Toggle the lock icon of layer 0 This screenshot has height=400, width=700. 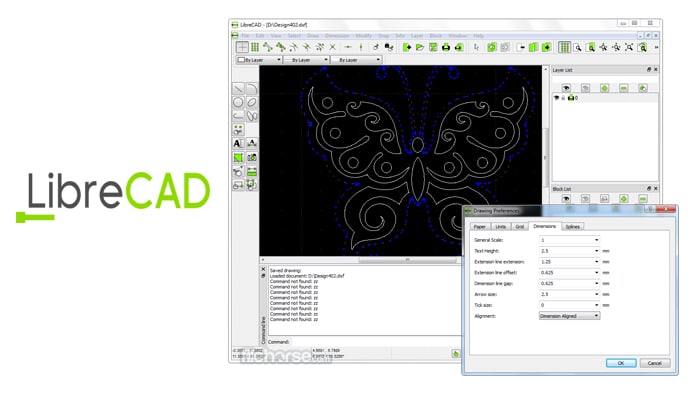pos(563,98)
